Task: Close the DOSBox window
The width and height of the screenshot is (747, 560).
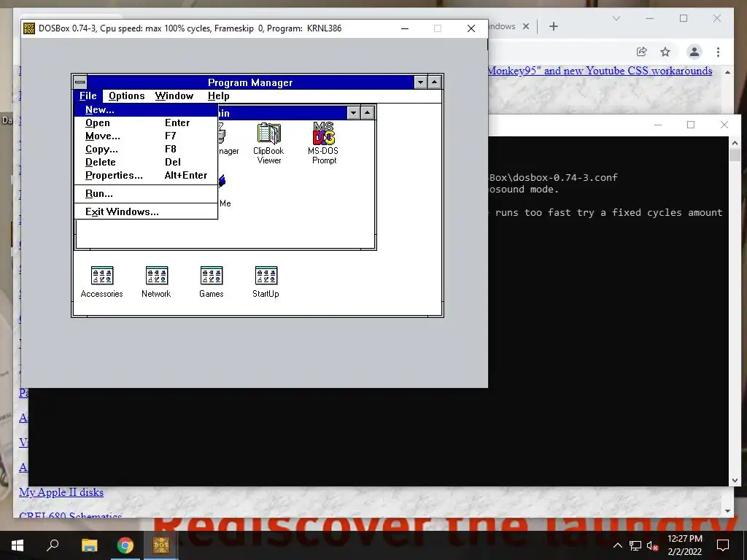Action: click(x=471, y=28)
